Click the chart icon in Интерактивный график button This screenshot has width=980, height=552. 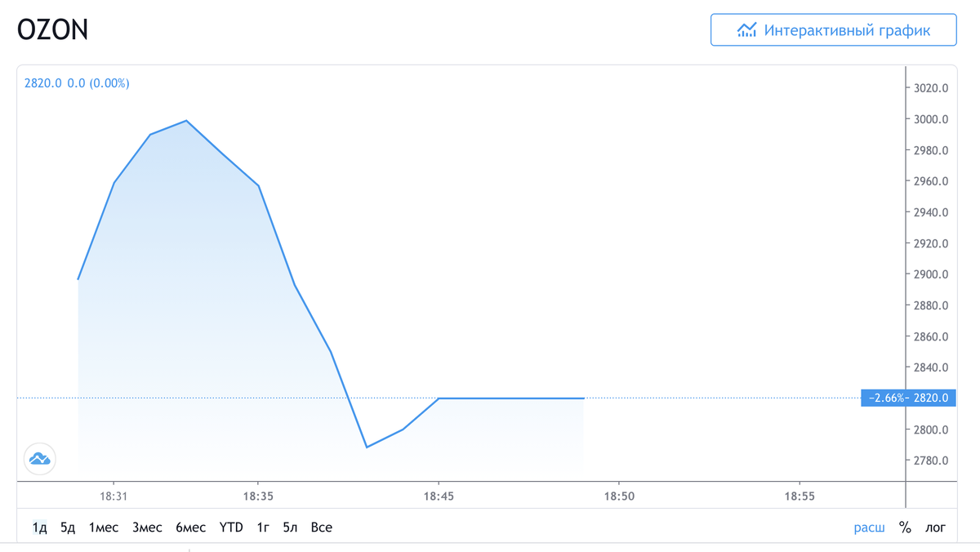(x=746, y=30)
